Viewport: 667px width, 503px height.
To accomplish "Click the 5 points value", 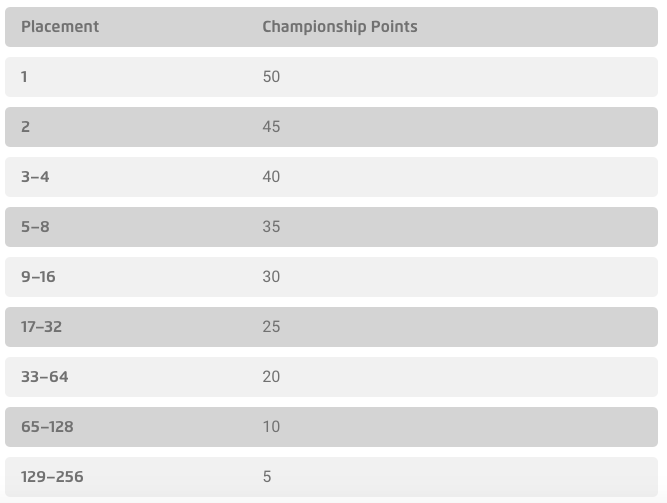I will tap(267, 477).
